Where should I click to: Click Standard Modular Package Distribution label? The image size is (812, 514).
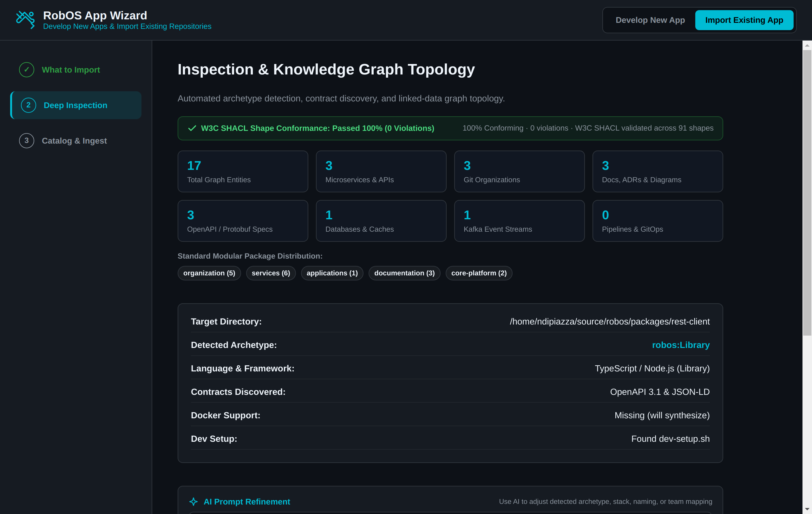click(250, 256)
